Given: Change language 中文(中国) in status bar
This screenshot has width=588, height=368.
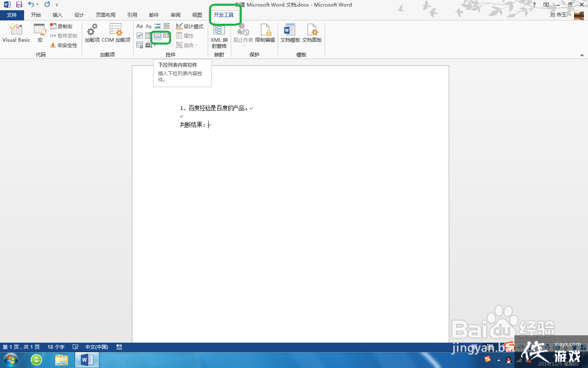Looking at the screenshot, I should [97, 347].
